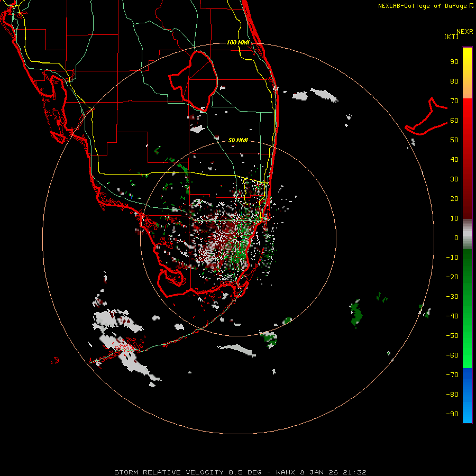Click the 50 value on the velocity scale

454,140
